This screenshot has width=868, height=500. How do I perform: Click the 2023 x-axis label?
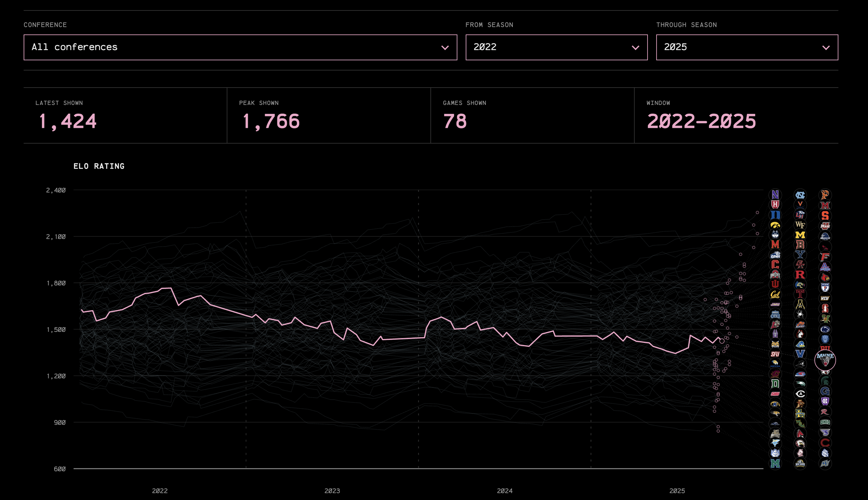[332, 491]
